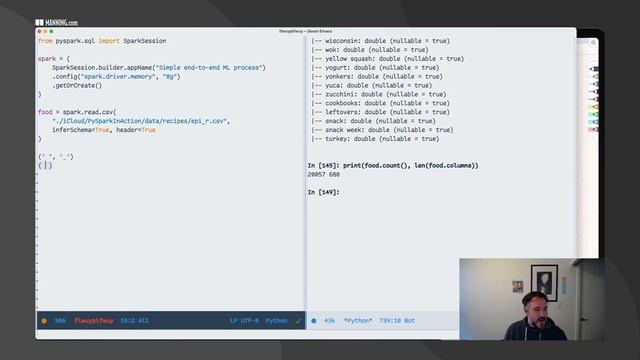Click the Doom Emacs window title
Screen dimensions: 640x360
coord(306,31)
